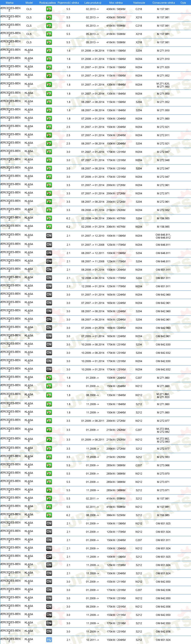191x644 pixels.
Task: Click the ON icon in S212 155kW OM 642.850 row
Action: 49,615
